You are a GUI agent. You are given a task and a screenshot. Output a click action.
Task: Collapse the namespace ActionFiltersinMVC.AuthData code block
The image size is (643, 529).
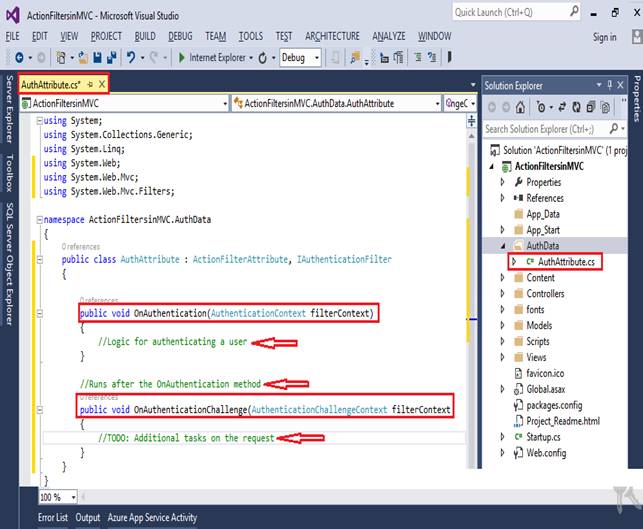37,219
